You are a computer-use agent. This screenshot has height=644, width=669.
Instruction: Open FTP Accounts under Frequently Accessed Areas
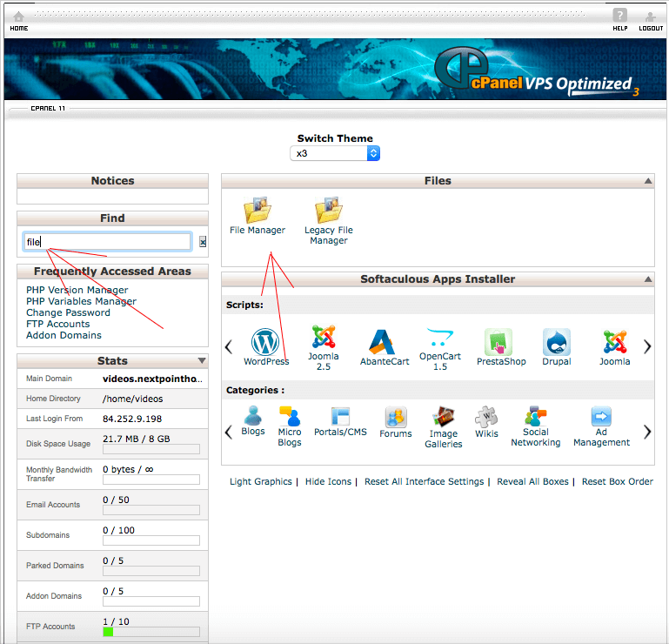coord(57,324)
